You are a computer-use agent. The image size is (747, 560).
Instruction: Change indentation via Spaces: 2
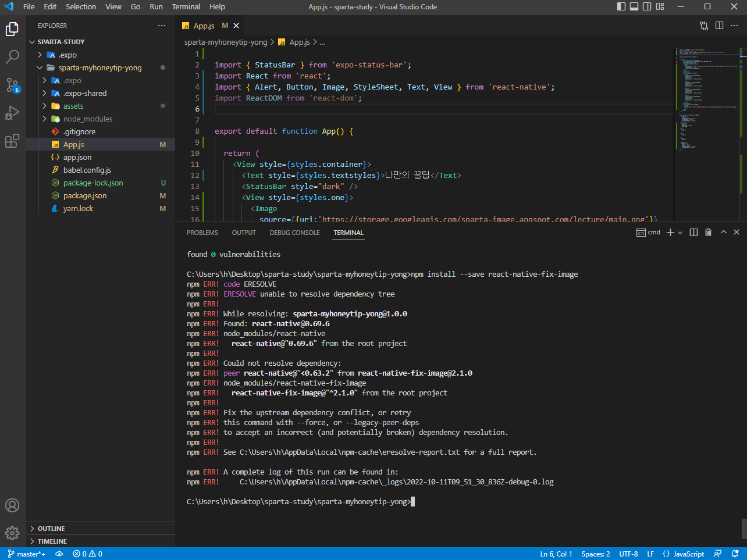click(596, 554)
